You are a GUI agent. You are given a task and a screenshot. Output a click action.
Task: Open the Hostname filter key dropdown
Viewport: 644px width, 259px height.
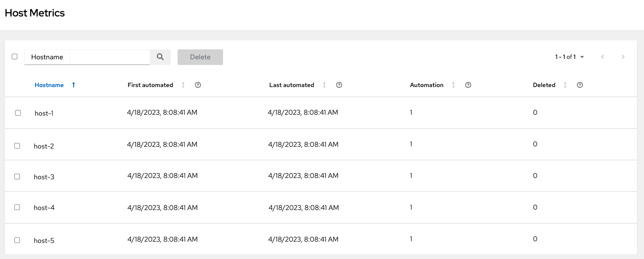47,57
